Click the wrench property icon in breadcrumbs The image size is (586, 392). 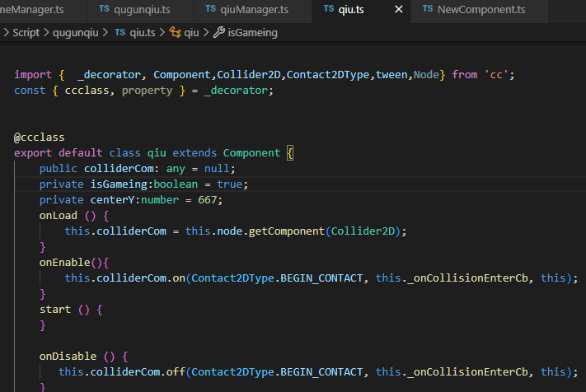tap(218, 33)
